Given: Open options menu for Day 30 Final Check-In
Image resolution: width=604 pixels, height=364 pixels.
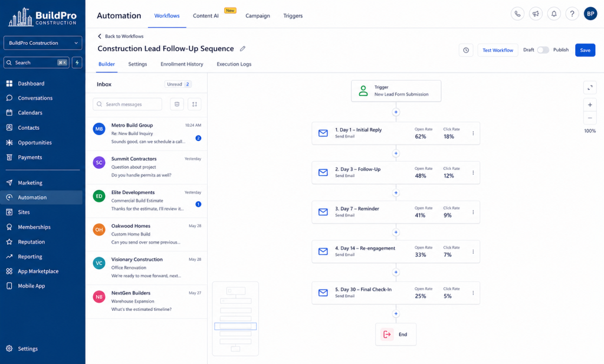Looking at the screenshot, I should 473,293.
